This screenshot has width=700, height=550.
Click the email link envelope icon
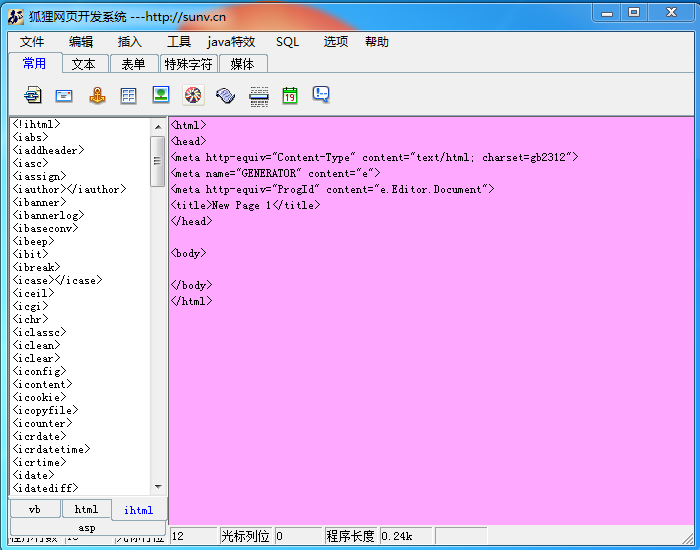[64, 96]
